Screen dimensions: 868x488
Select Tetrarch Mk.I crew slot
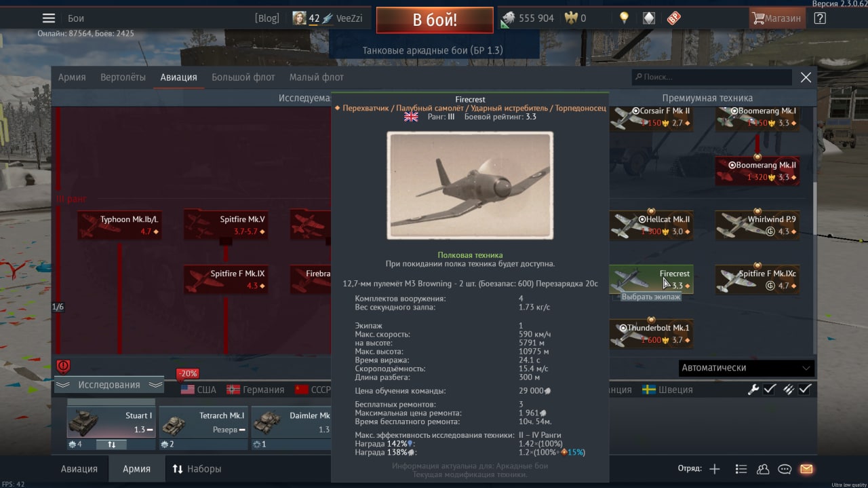(203, 421)
